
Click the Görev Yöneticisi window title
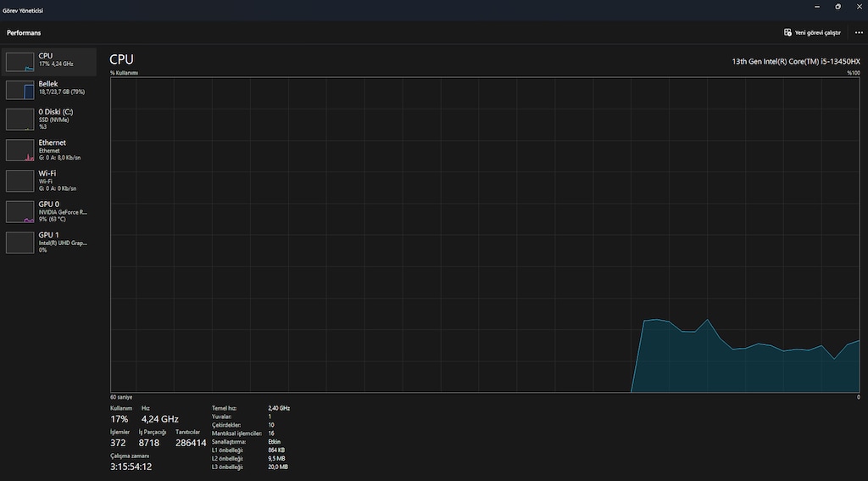point(23,10)
